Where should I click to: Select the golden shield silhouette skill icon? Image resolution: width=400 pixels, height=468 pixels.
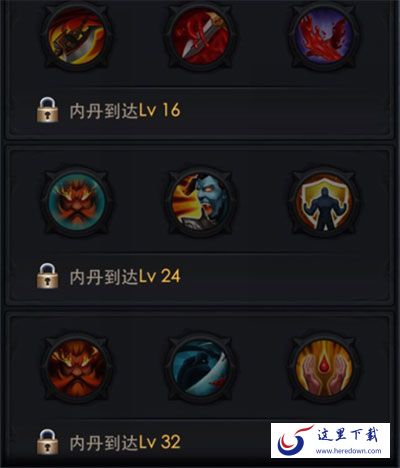(324, 202)
